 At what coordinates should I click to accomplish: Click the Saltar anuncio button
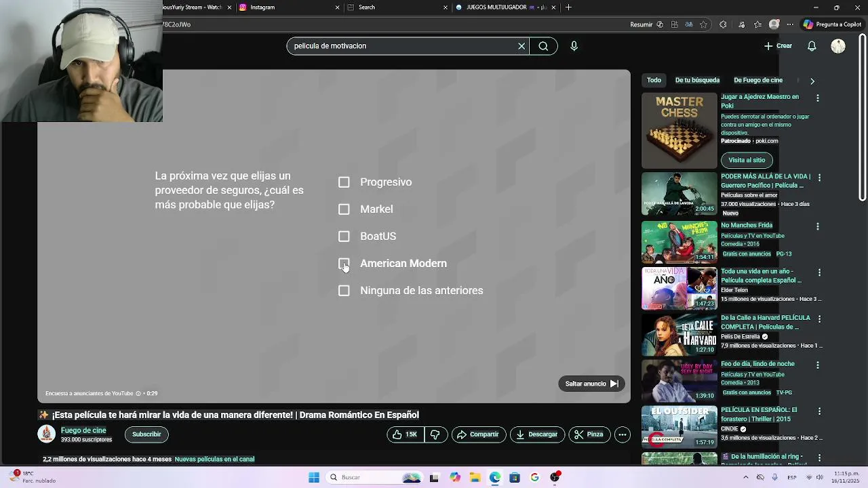click(x=591, y=384)
